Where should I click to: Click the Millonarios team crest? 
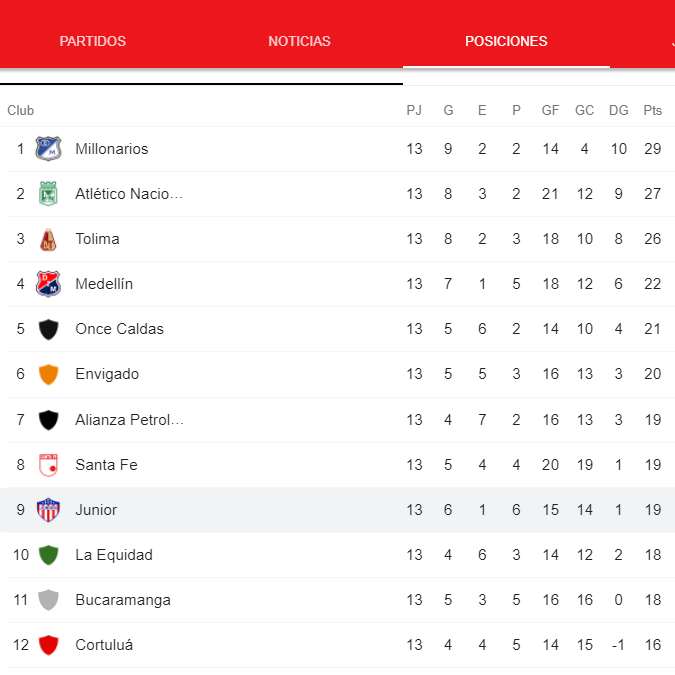point(48,149)
